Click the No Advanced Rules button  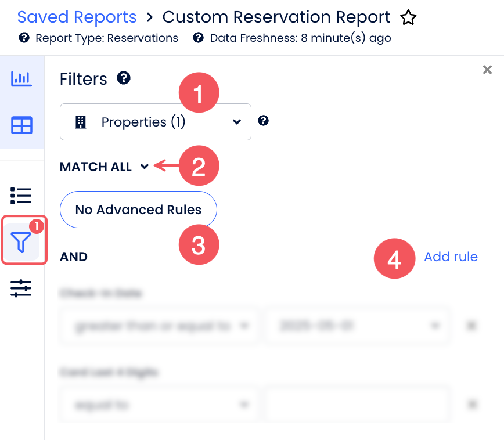138,210
